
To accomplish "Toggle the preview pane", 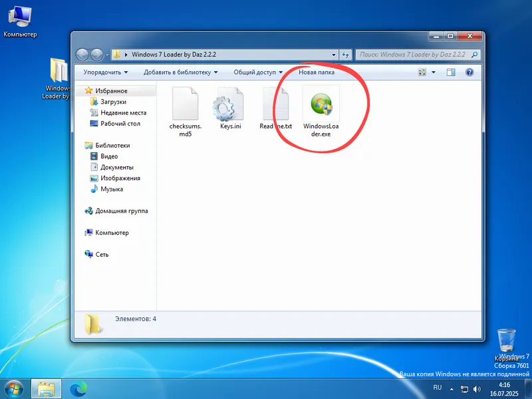I will pos(450,72).
